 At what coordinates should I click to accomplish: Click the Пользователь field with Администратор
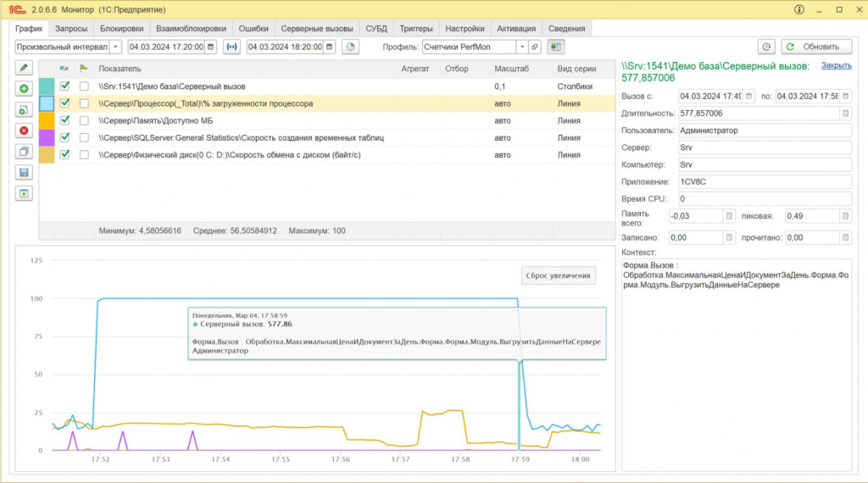[x=765, y=130]
